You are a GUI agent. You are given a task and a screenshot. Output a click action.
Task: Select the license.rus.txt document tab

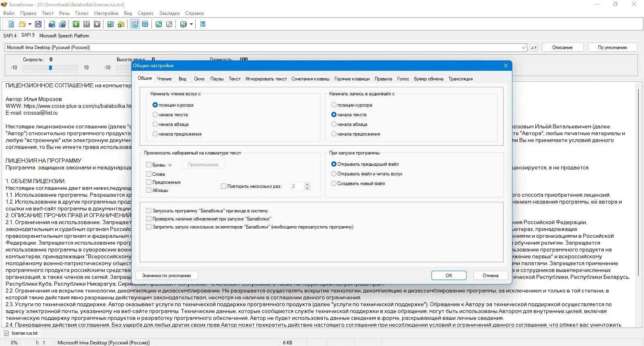pos(21,333)
